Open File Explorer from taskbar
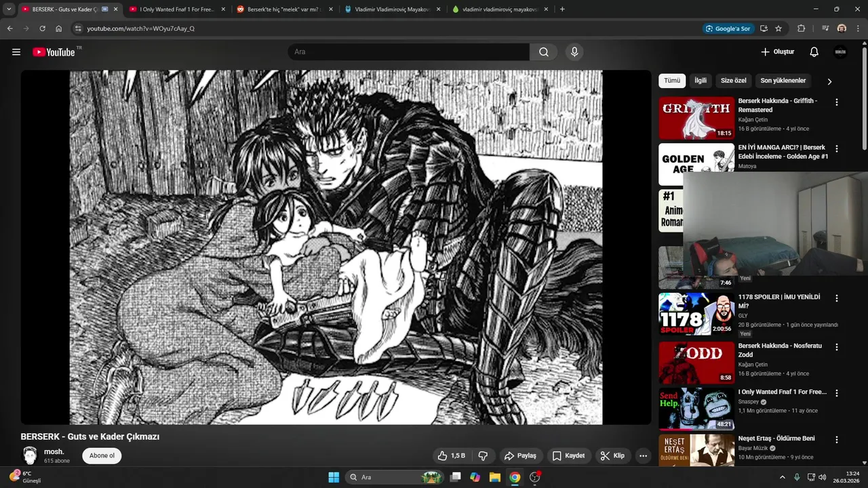 495,477
